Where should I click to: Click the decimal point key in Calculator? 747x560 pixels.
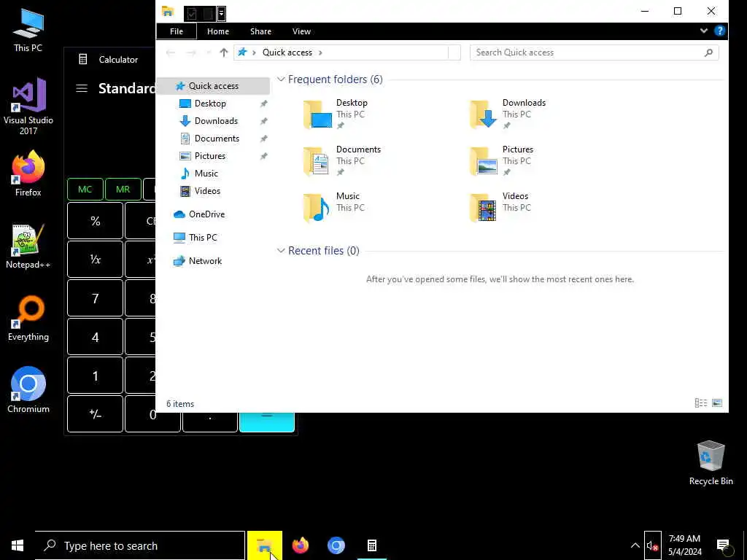pyautogui.click(x=209, y=422)
